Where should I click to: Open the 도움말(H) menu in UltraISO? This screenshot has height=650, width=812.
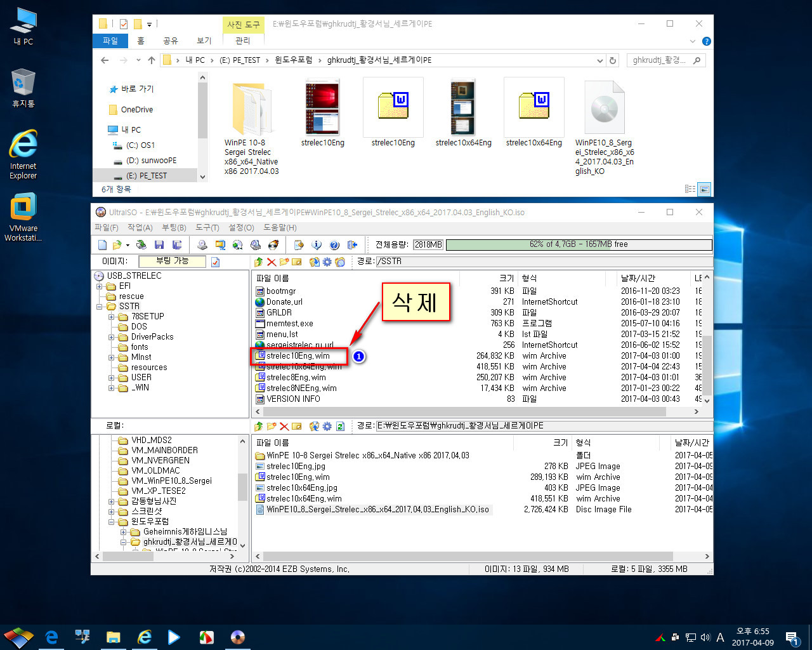(x=280, y=228)
